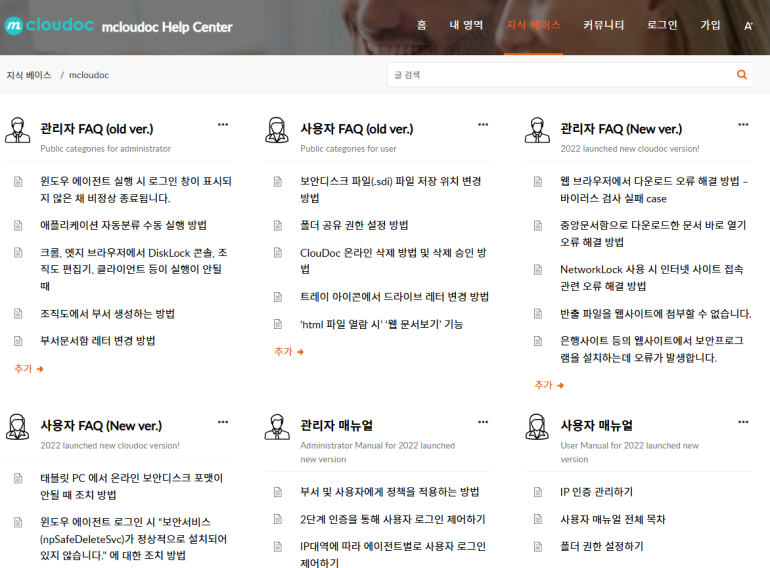
Task: Open options menu for 사용자 FAQ (New ver.)
Action: tap(223, 422)
